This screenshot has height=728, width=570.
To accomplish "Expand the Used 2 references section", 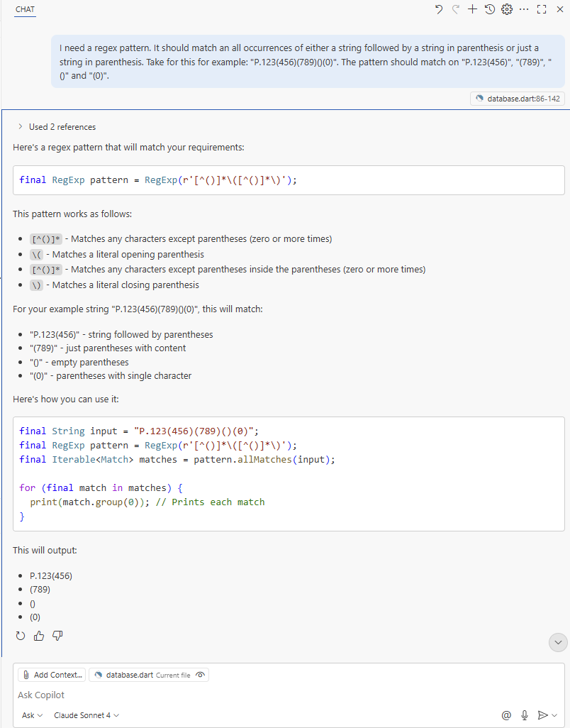I will pyautogui.click(x=57, y=127).
